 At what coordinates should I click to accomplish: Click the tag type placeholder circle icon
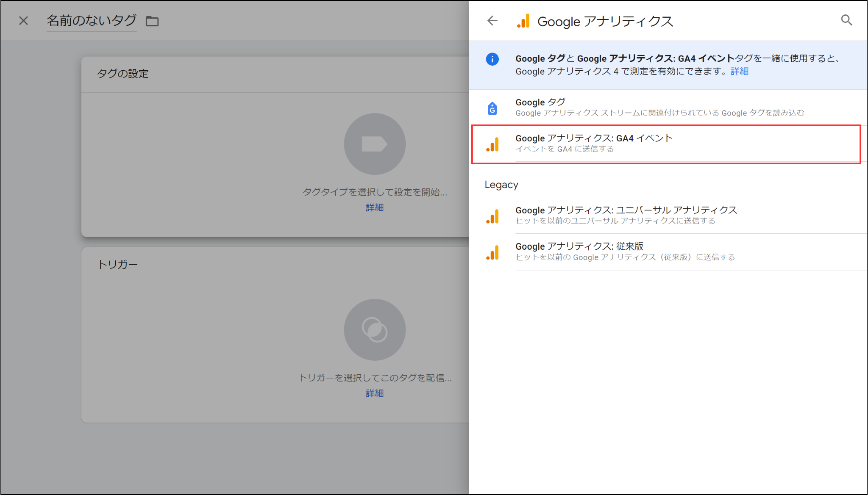click(x=375, y=144)
